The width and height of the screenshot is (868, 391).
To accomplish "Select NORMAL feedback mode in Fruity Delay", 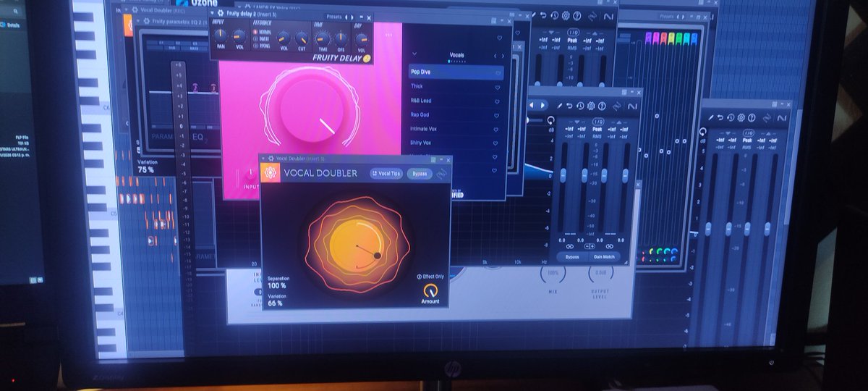I will click(262, 32).
